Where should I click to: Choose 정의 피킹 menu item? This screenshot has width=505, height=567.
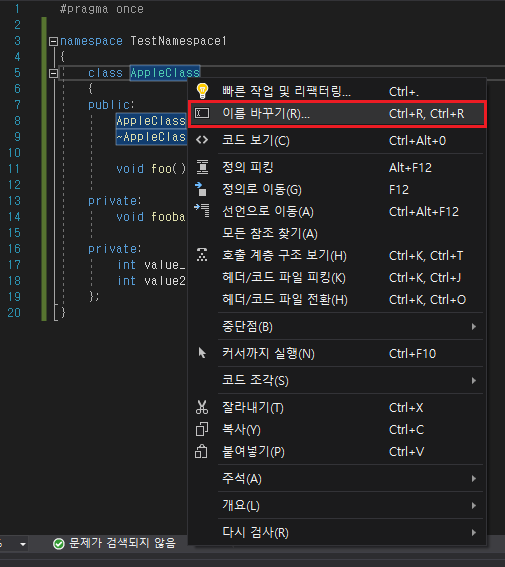coord(337,167)
